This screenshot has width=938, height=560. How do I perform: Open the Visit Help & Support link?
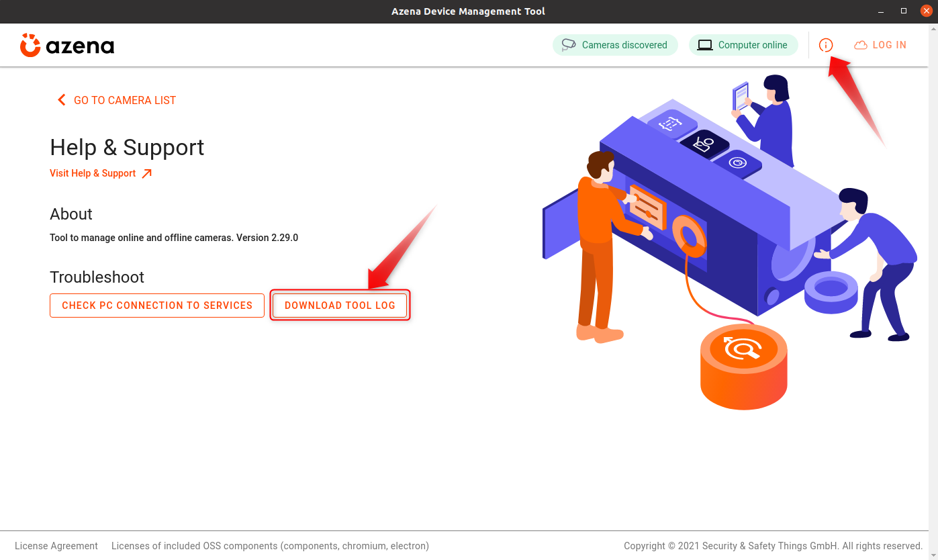93,173
